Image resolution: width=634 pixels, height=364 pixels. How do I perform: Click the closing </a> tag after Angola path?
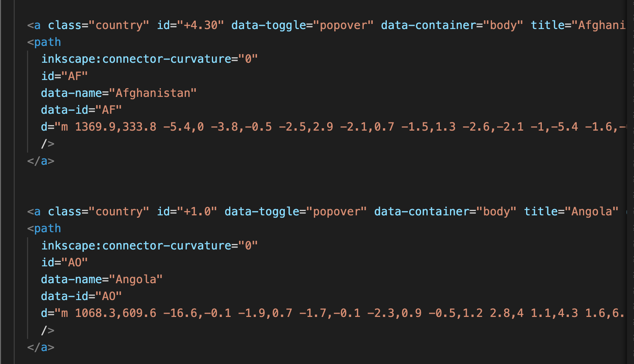41,347
